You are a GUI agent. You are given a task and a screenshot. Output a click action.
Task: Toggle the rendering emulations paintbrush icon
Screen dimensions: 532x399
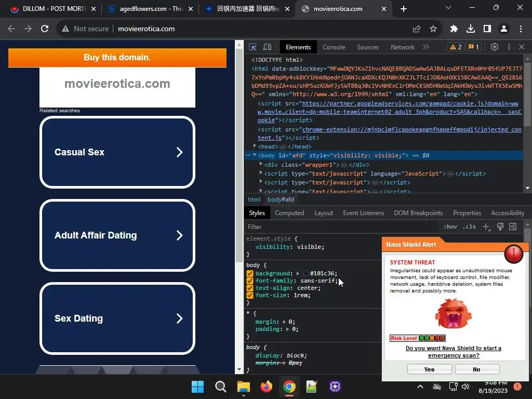point(500,227)
